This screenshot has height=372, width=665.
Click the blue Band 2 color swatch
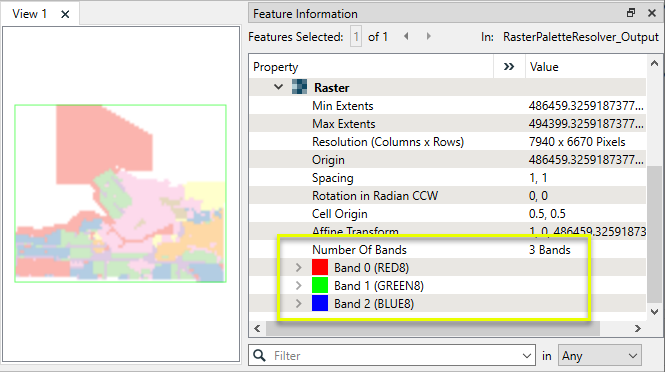[x=320, y=304]
